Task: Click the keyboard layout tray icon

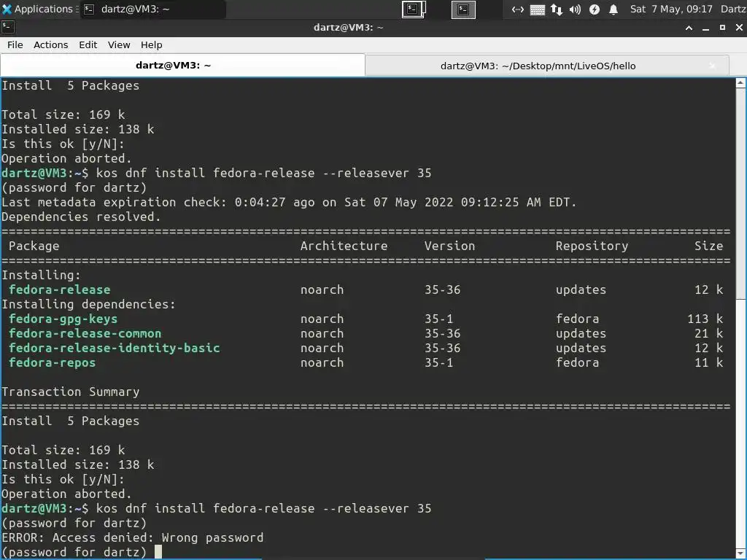Action: click(538, 9)
